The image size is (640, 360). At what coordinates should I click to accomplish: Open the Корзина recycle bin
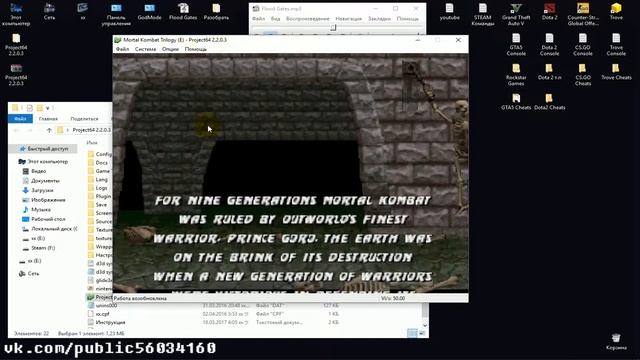pos(616,342)
